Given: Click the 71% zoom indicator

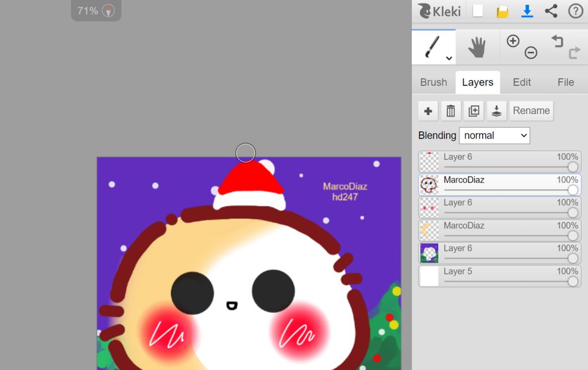Looking at the screenshot, I should coord(88,10).
